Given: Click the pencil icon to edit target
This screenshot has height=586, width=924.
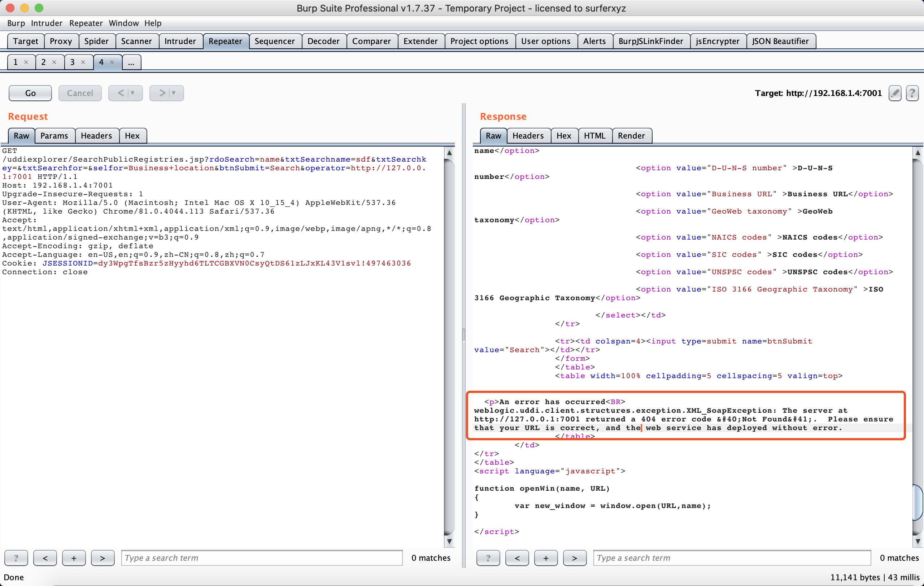Looking at the screenshot, I should [894, 93].
